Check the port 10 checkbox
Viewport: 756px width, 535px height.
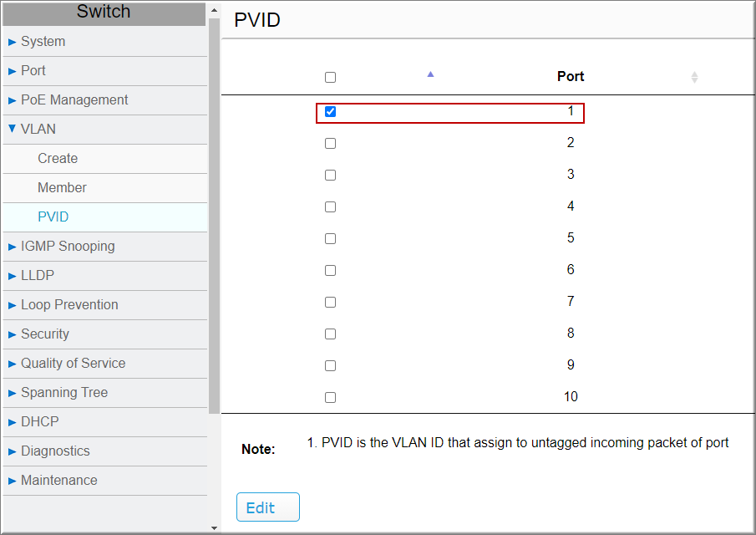point(330,398)
